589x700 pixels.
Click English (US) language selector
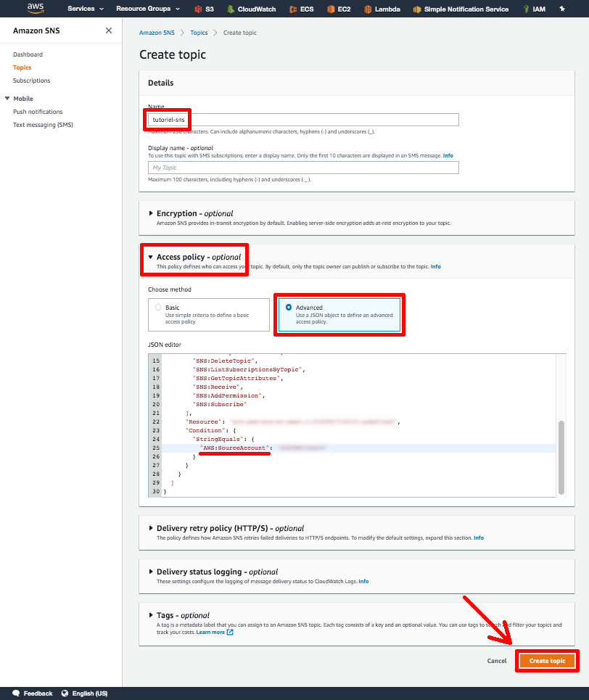(x=90, y=693)
